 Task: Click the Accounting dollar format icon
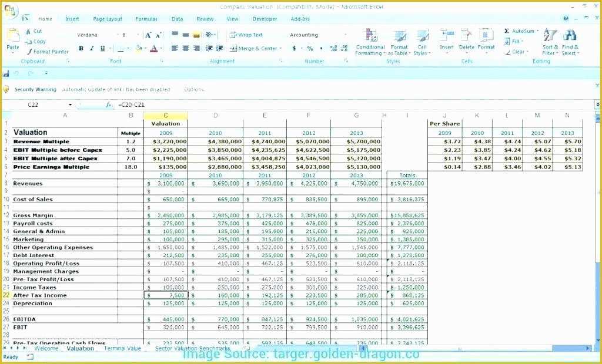294,48
